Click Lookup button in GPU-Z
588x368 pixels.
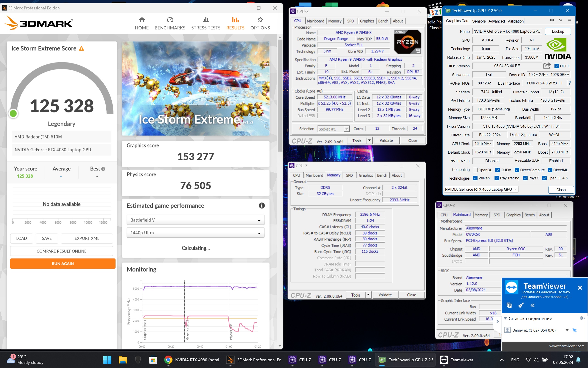pyautogui.click(x=558, y=32)
